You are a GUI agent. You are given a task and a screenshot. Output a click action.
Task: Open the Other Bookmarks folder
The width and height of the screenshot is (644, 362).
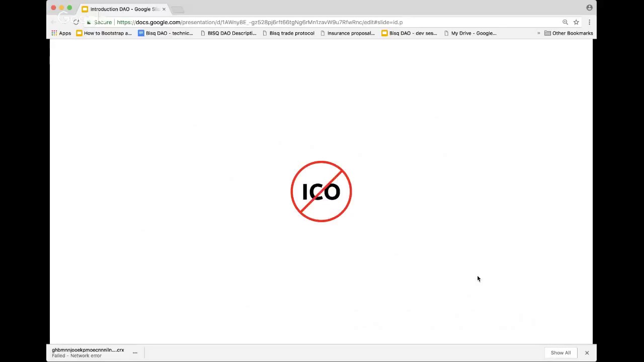(x=569, y=33)
